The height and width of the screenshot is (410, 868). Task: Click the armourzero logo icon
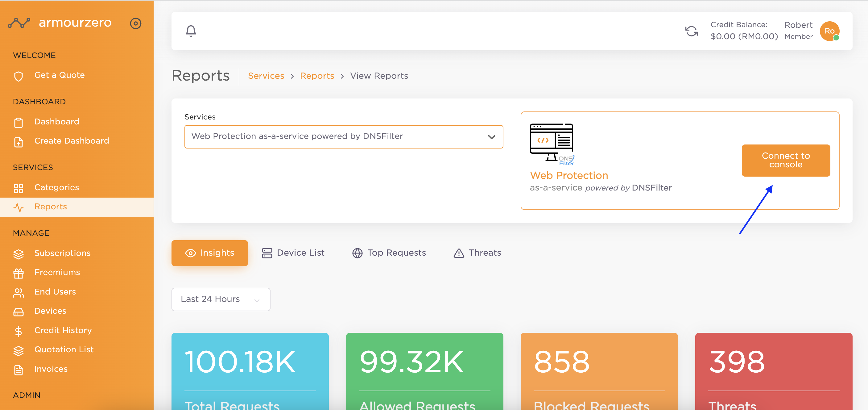(19, 23)
